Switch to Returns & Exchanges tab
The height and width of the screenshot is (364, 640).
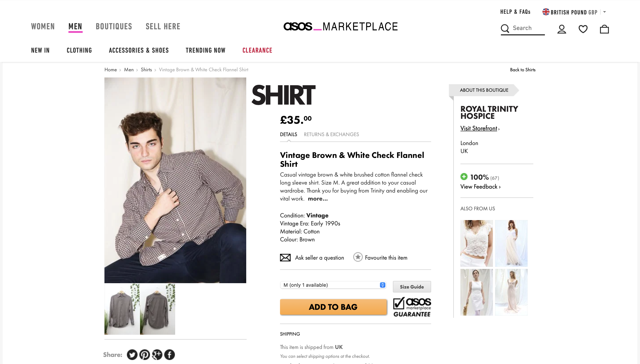click(331, 135)
